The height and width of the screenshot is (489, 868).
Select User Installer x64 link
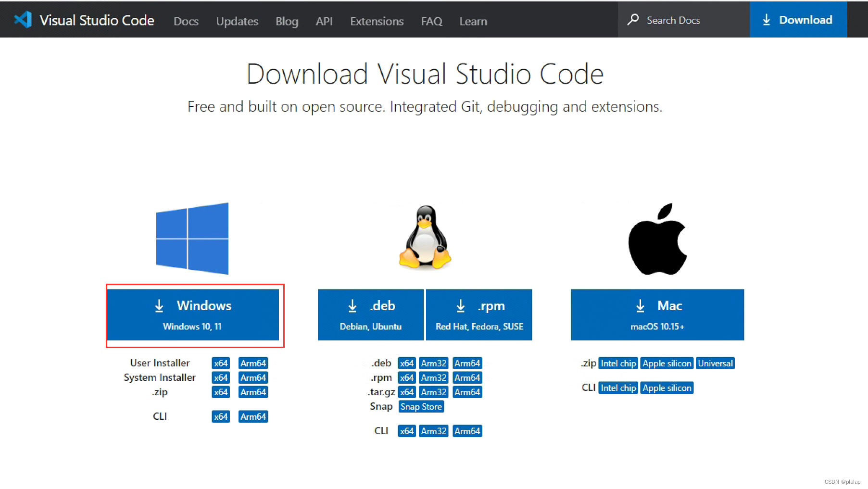tap(221, 363)
